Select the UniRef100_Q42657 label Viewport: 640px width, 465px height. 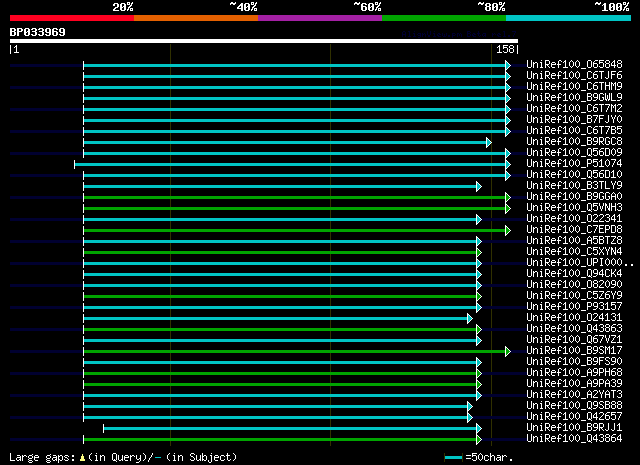click(x=574, y=417)
